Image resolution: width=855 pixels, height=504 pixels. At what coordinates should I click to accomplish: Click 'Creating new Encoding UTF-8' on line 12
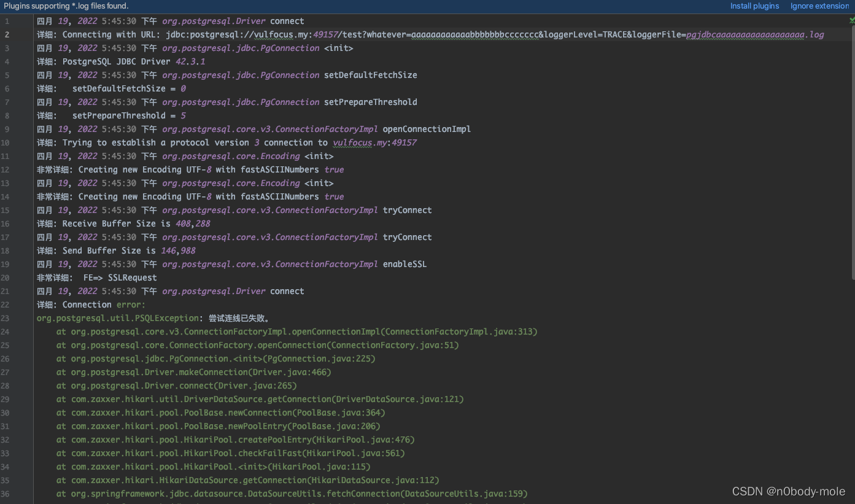145,169
